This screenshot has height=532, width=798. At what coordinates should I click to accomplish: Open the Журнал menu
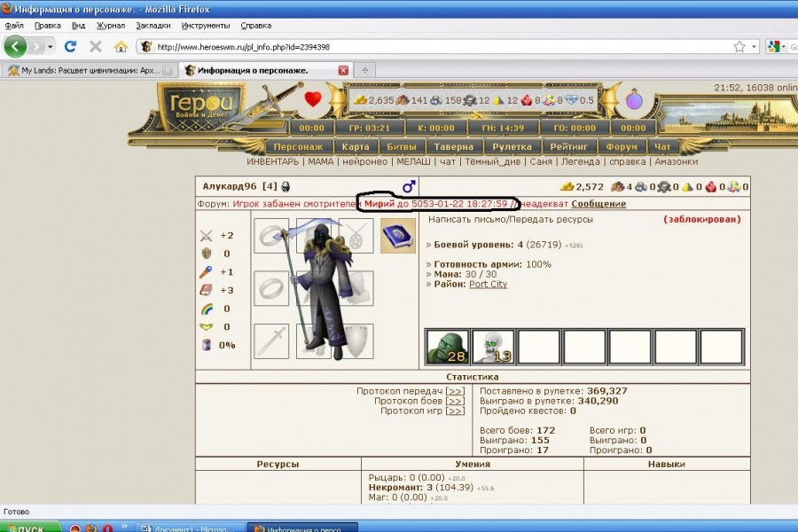coord(111,26)
